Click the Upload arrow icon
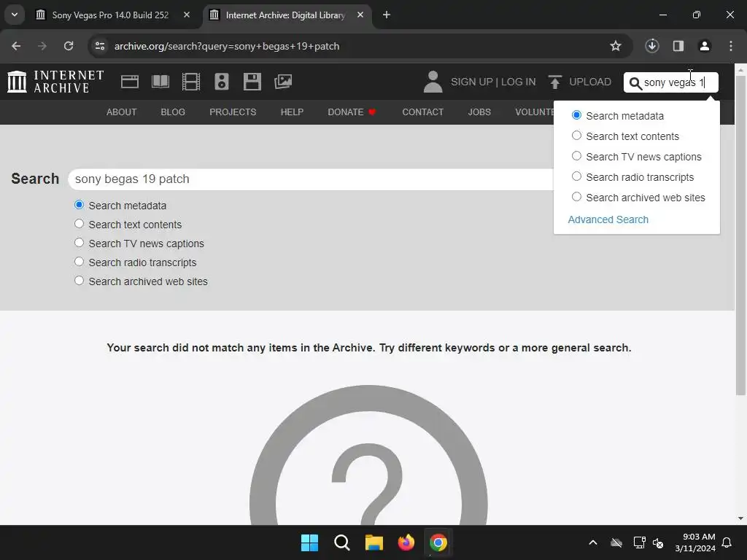Screen dimensions: 747x560 [554, 82]
